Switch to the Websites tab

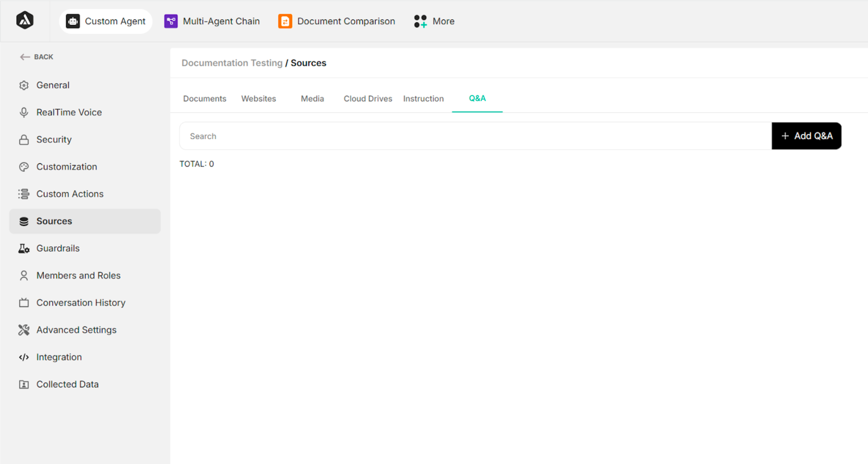[x=258, y=99]
